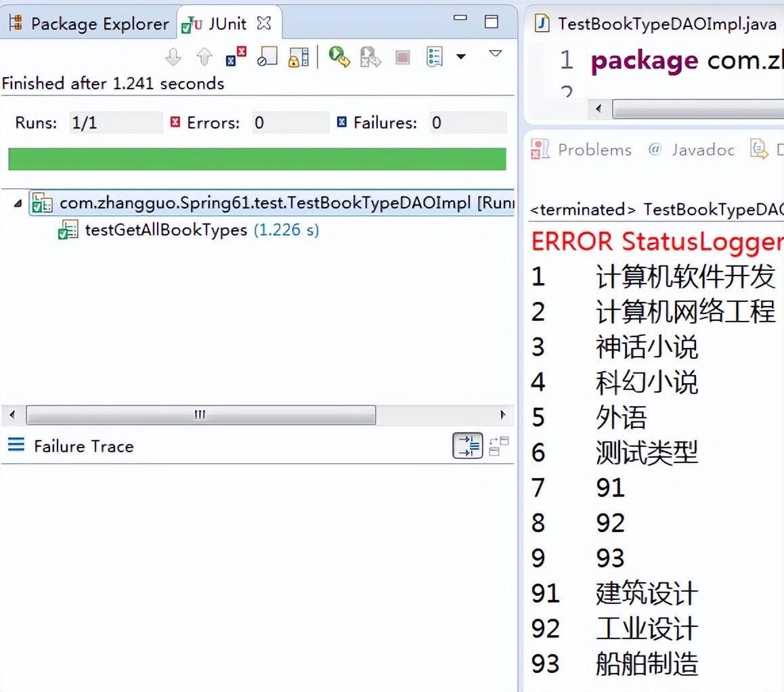The image size is (784, 692).
Task: Switch to the Package Explorer tab
Action: 89,24
